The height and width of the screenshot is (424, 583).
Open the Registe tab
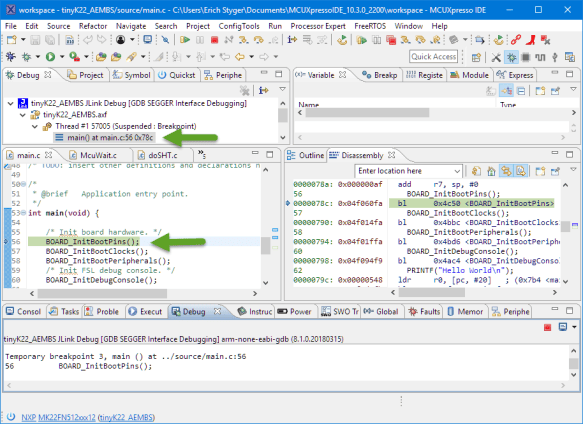[424, 75]
